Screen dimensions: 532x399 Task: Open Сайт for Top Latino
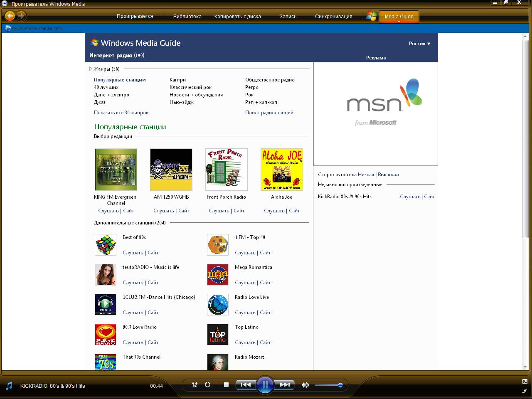(265, 342)
